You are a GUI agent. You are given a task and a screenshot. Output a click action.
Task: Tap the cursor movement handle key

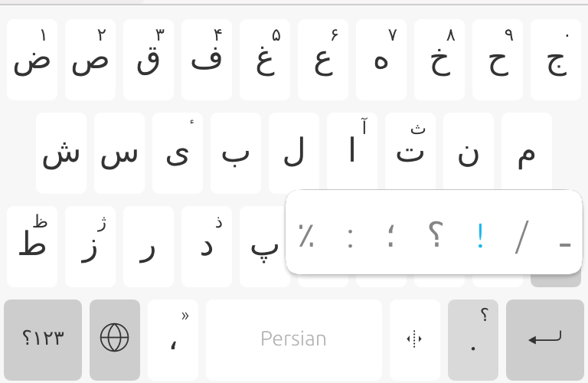pos(415,339)
